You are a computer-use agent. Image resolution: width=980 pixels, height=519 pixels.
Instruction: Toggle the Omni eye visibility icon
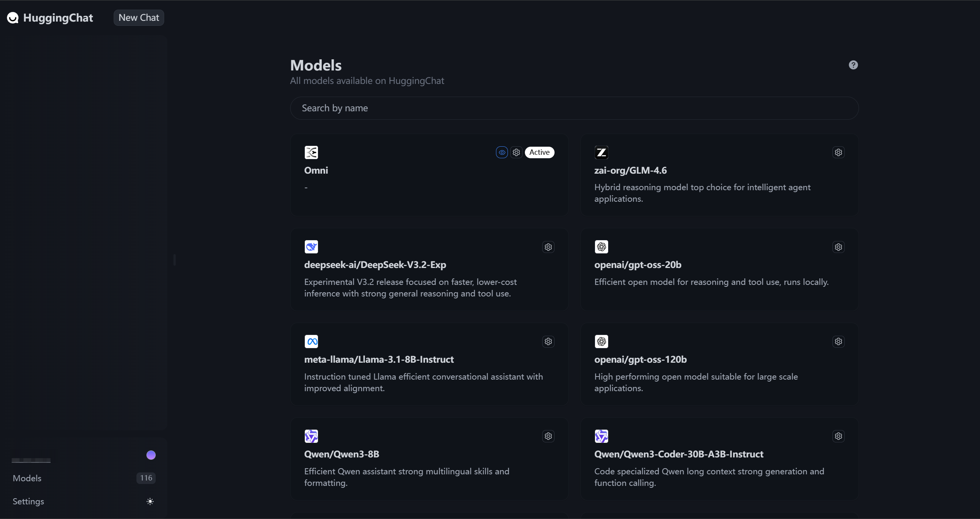(502, 152)
